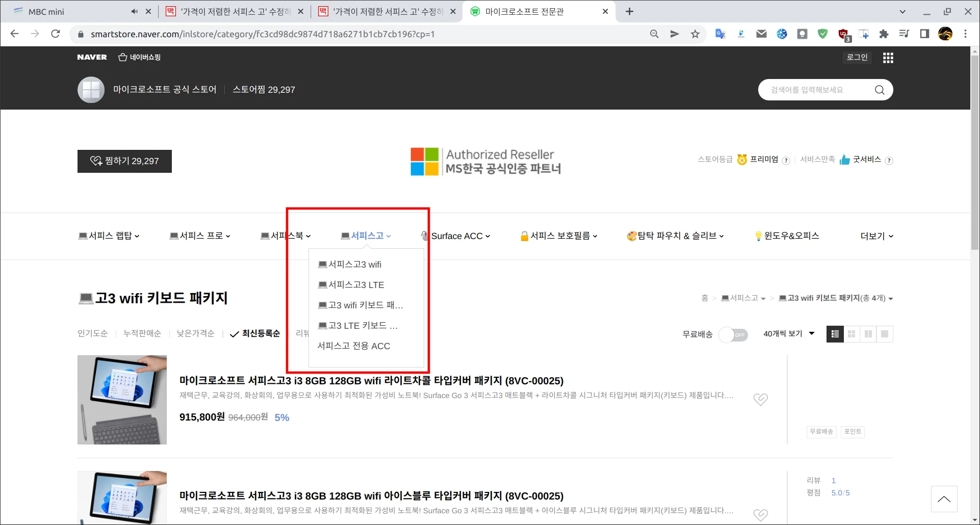The image size is (980, 525).
Task: Open the 아이스블루 타입커버 패키지 product title
Action: 371,495
